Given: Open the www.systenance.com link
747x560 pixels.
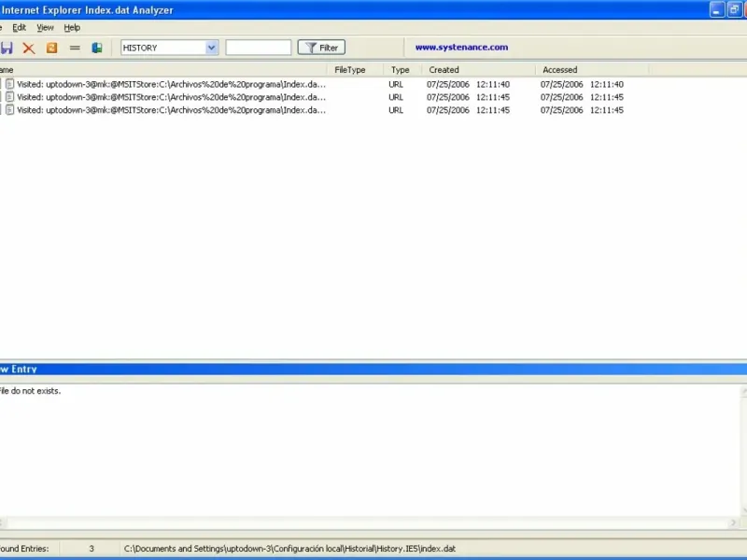Looking at the screenshot, I should 461,48.
